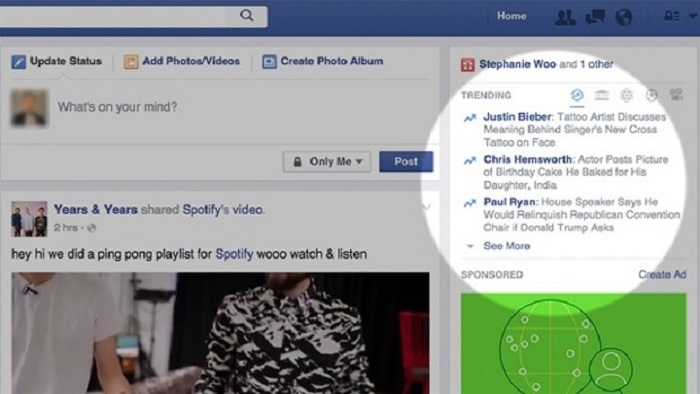Viewport: 700px width, 394px height.
Task: Open the Spotify's link in post header
Action: click(206, 209)
